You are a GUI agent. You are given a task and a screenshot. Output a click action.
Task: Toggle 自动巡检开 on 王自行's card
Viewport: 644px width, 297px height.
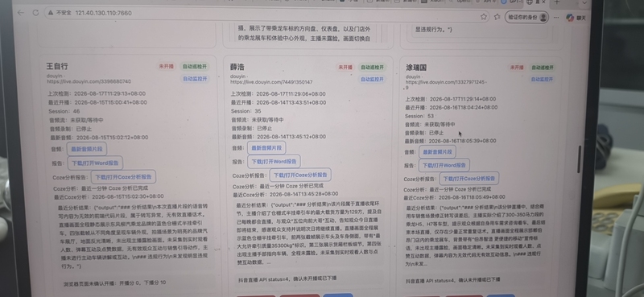point(195,67)
